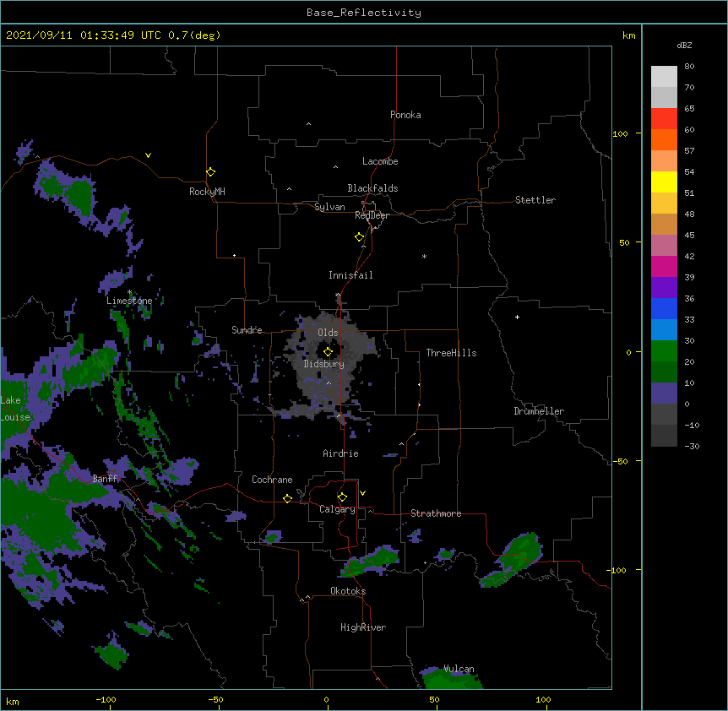Click the Calgary city label
This screenshot has width=728, height=711.
pyautogui.click(x=337, y=509)
